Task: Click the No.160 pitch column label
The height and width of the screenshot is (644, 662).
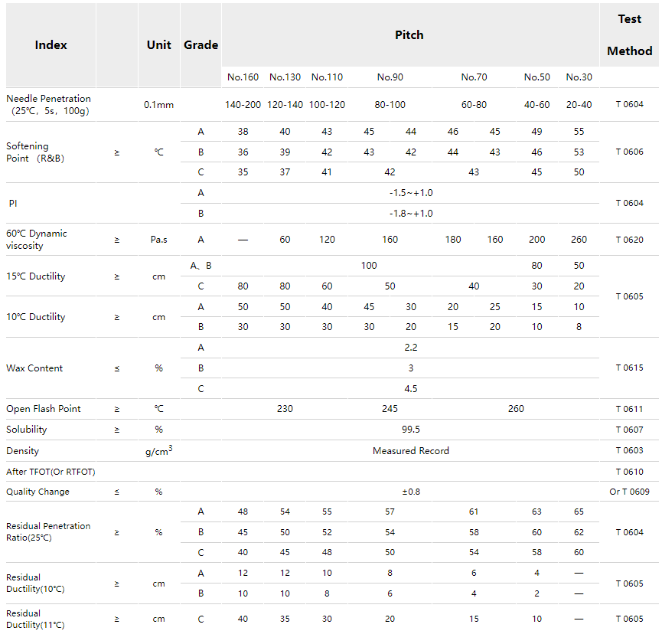Action: click(x=243, y=77)
